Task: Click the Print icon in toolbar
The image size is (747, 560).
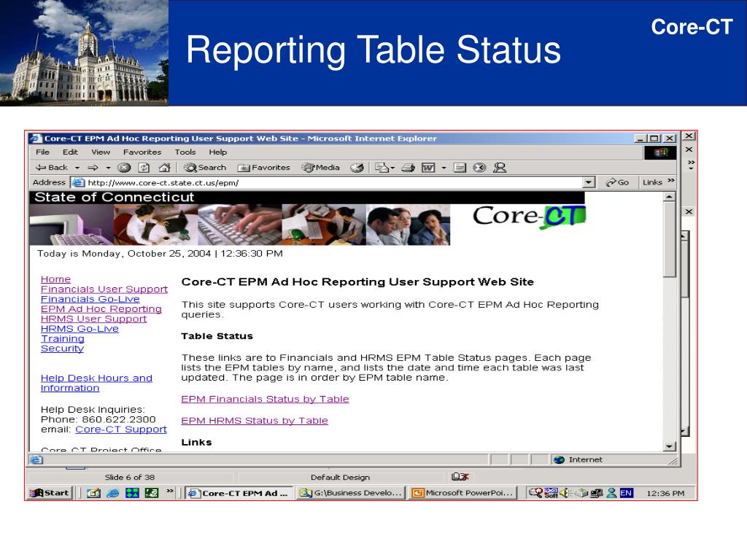Action: 409,168
